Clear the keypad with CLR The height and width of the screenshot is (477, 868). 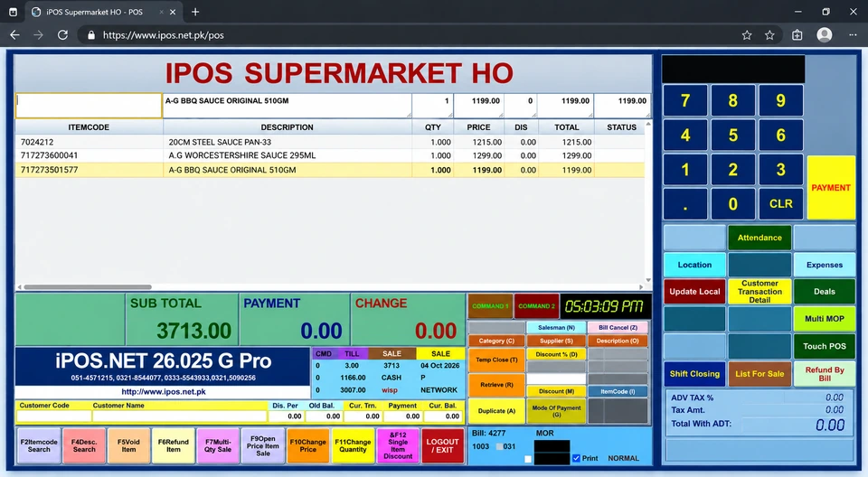(780, 203)
